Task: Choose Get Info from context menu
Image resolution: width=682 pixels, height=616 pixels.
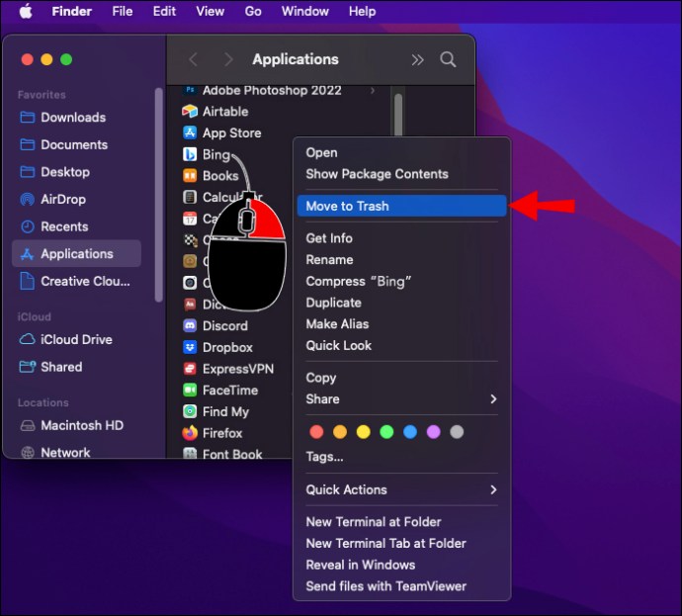Action: pyautogui.click(x=329, y=238)
